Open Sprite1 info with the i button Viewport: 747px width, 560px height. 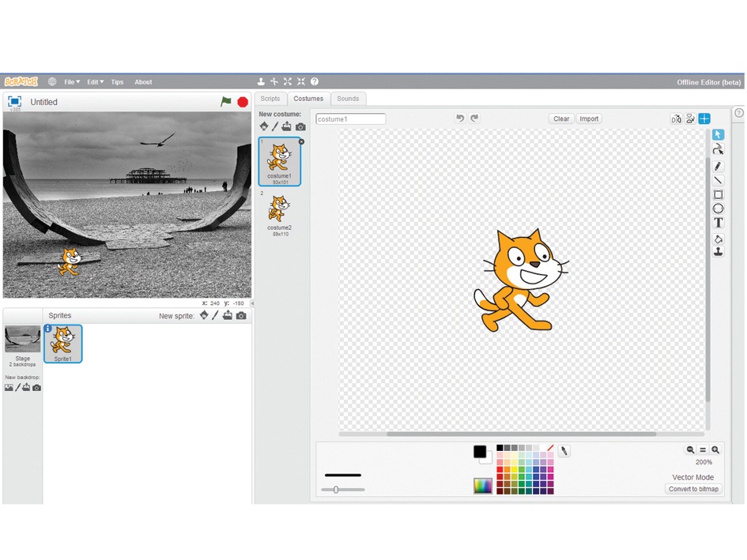47,329
